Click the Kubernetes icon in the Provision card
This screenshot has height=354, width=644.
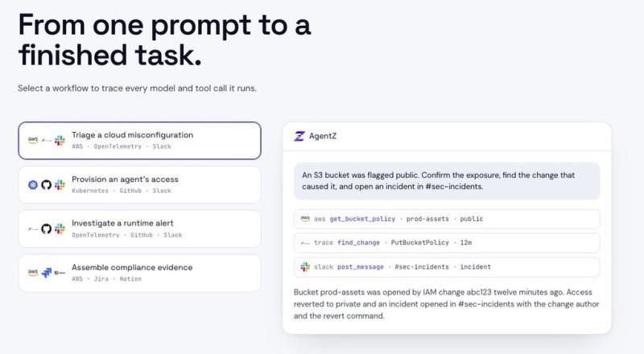click(33, 185)
